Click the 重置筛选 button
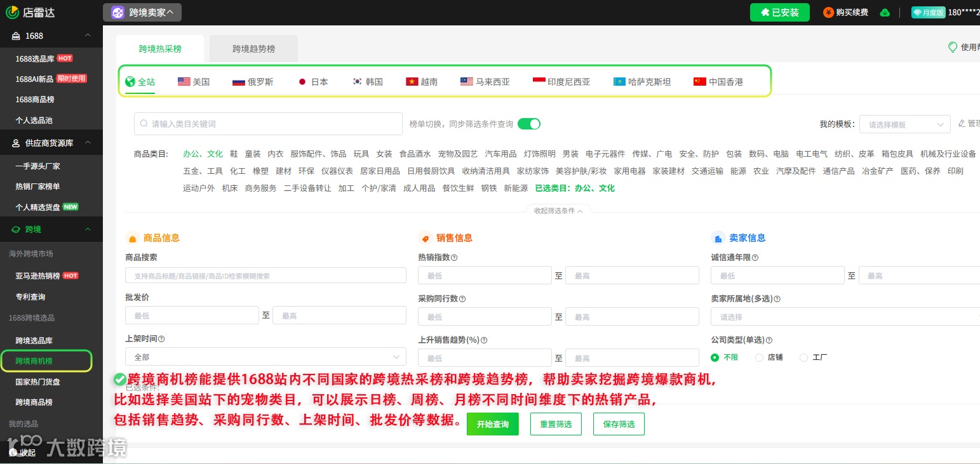980x464 pixels. point(556,424)
